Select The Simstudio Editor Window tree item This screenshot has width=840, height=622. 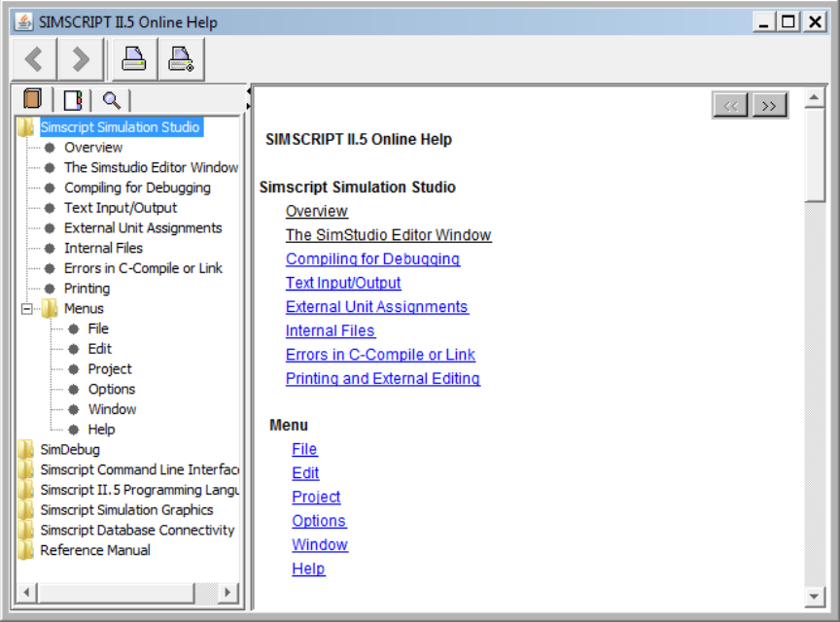pyautogui.click(x=151, y=168)
